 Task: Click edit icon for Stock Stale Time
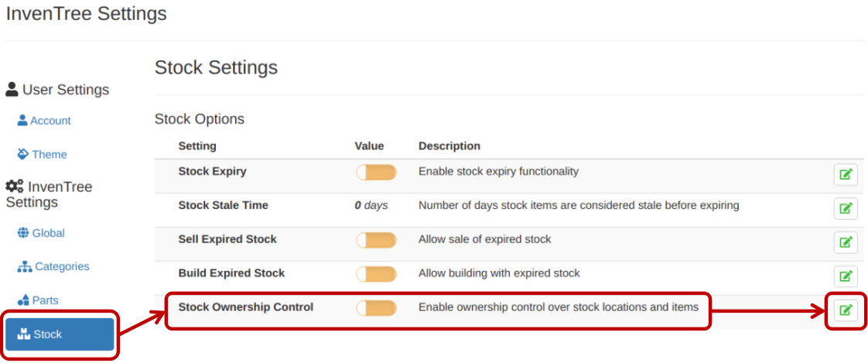point(845,208)
